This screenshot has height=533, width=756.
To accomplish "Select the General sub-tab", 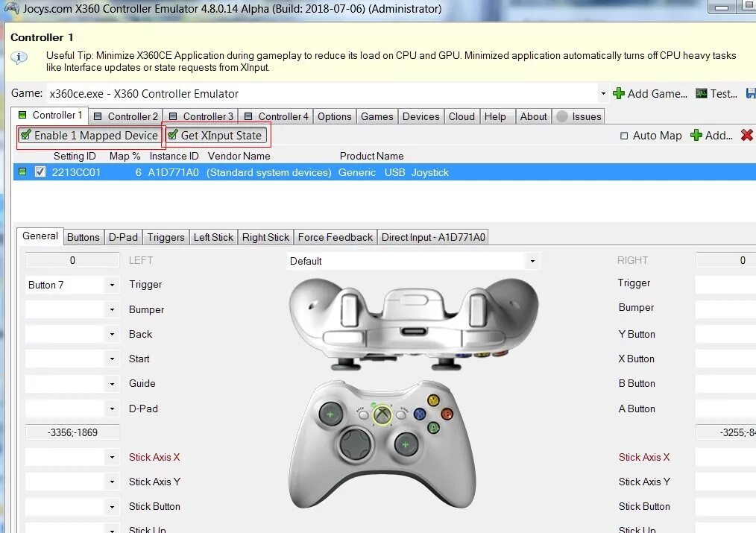I will [x=40, y=236].
